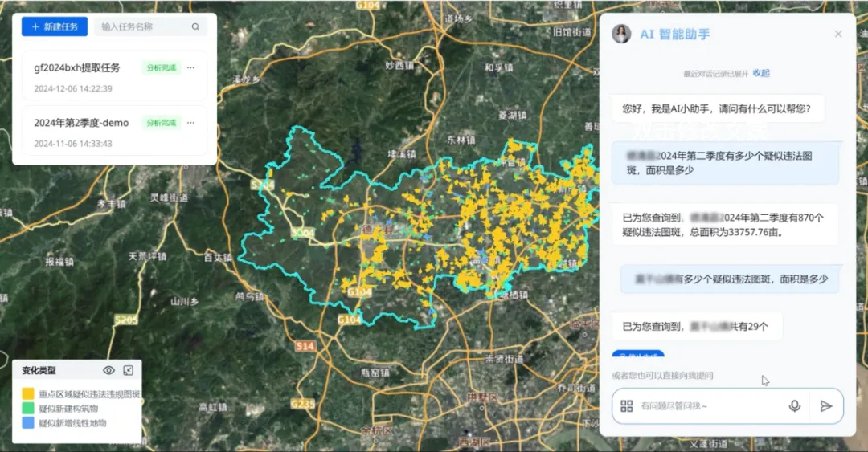The image size is (868, 452).
Task: Click the microphone voice input icon
Action: coord(795,406)
